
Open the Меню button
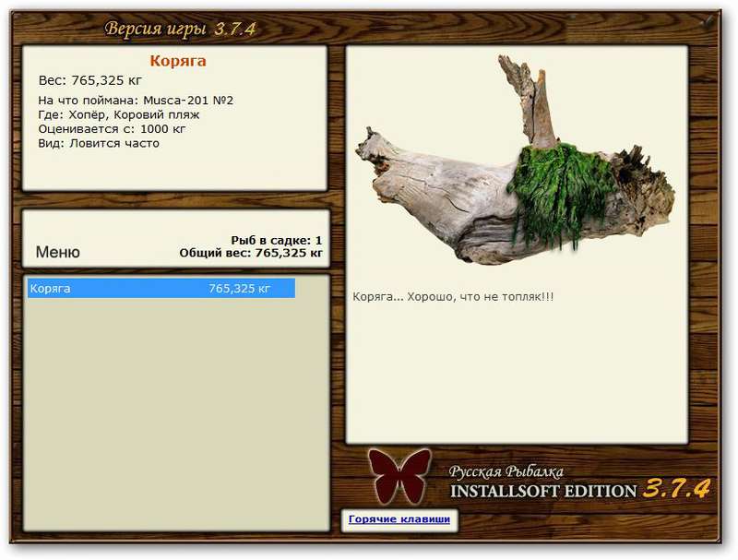(x=58, y=252)
